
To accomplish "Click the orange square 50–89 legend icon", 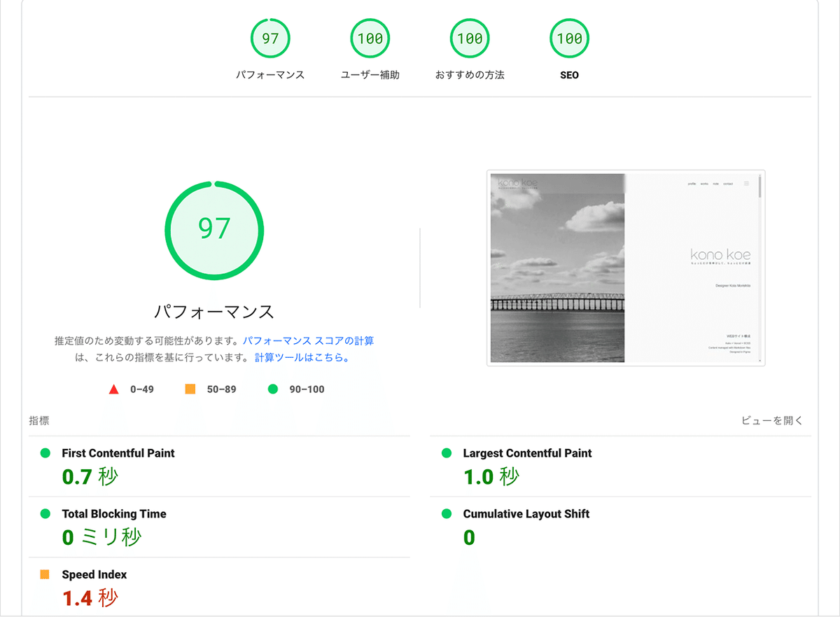I will coord(190,389).
